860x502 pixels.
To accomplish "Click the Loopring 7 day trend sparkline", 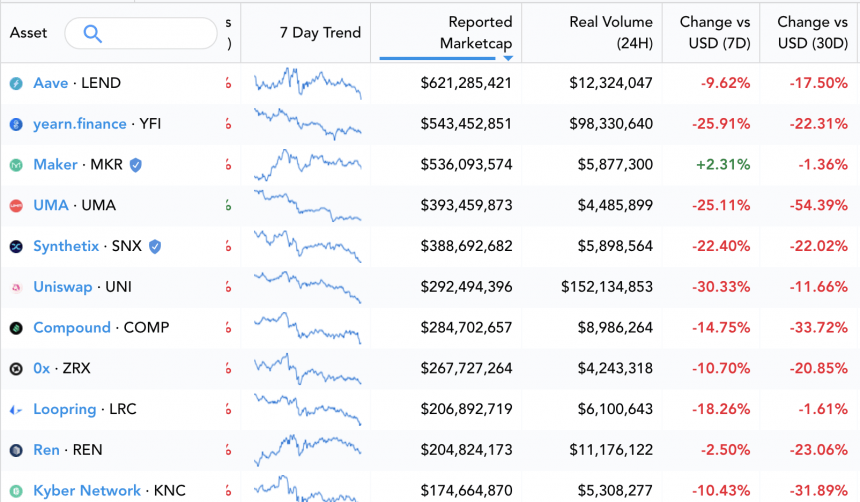I will (x=307, y=409).
